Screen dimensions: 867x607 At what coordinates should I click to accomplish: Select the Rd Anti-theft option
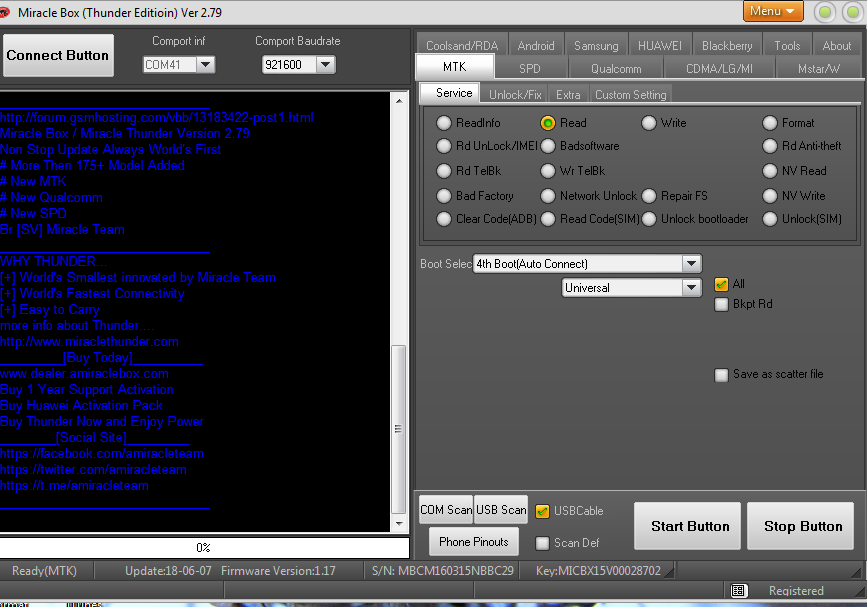click(x=770, y=146)
